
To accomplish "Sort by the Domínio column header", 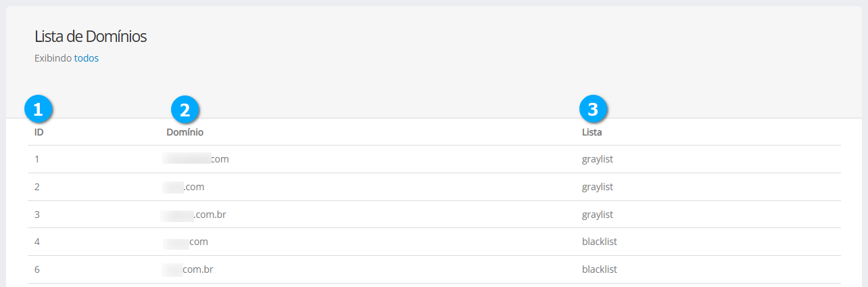I will point(185,132).
